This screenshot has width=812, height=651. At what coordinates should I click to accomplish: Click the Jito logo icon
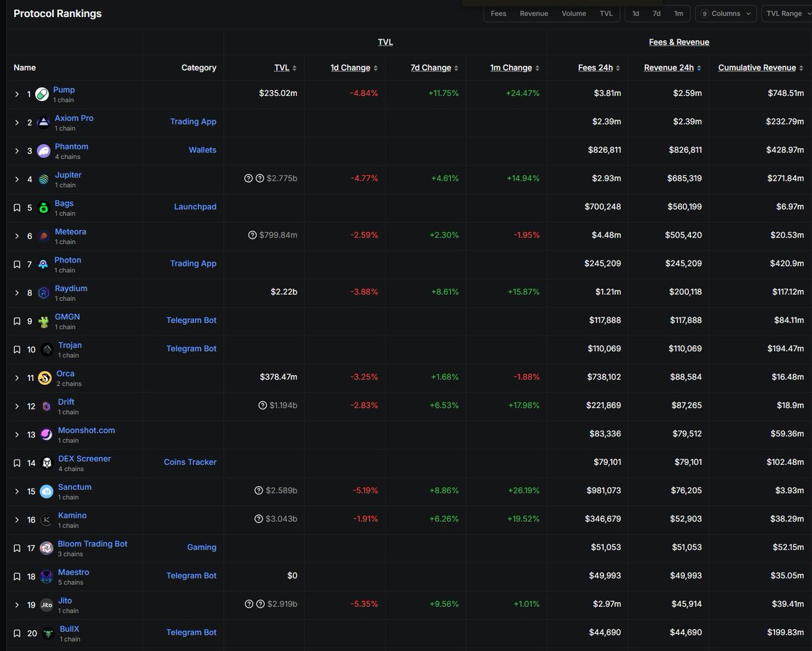[x=46, y=605]
